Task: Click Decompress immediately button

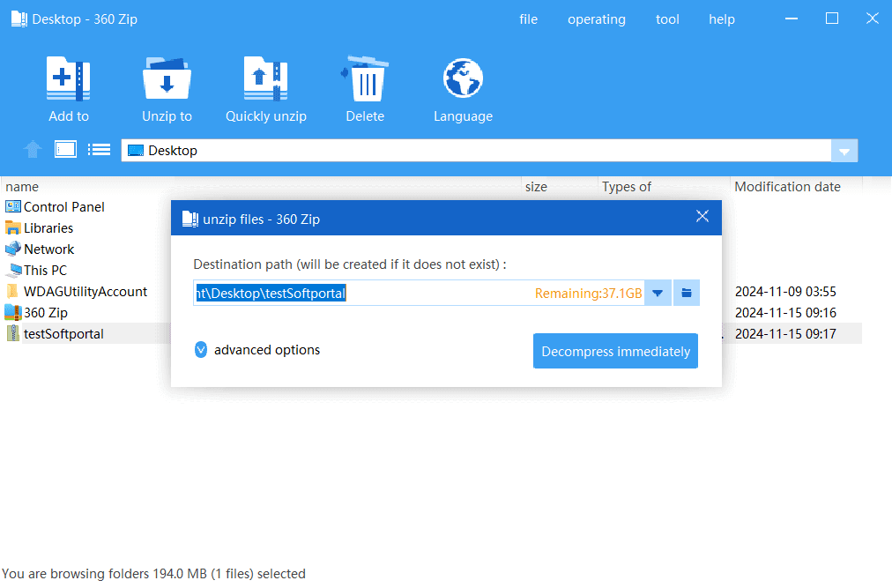Action: 615,351
